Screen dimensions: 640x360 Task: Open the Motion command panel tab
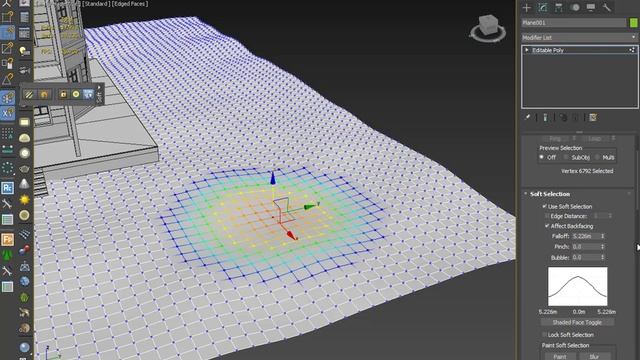point(575,7)
